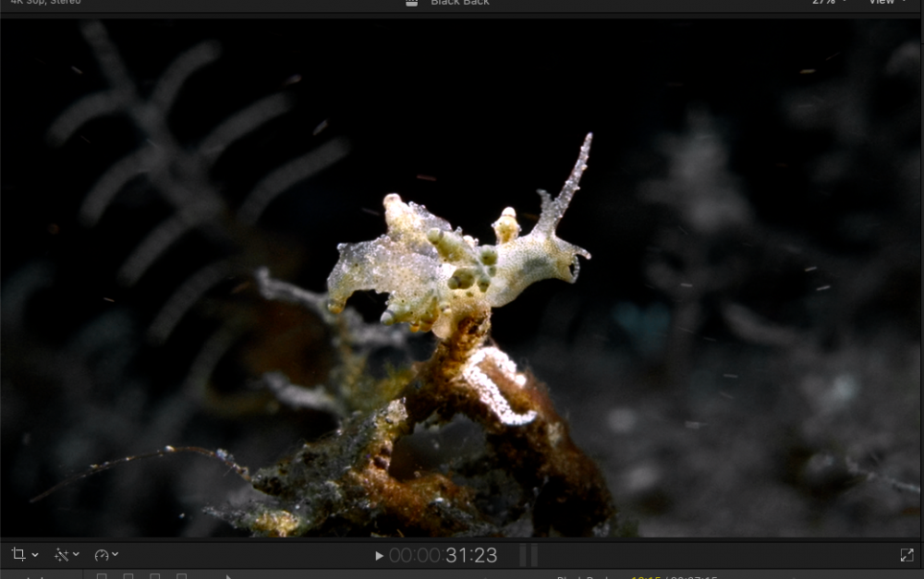Click the retime speedometer icon
Screen dimensions: 924x579
[102, 555]
